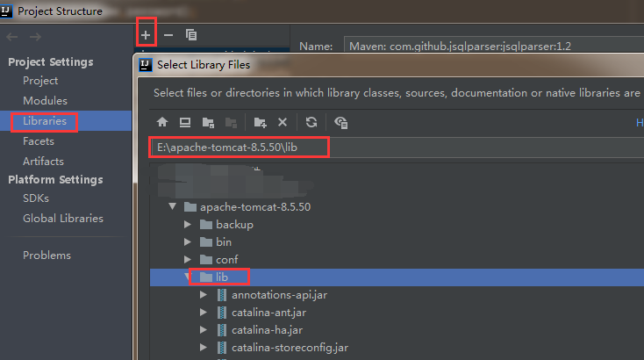Collapse the lib folder

click(188, 277)
